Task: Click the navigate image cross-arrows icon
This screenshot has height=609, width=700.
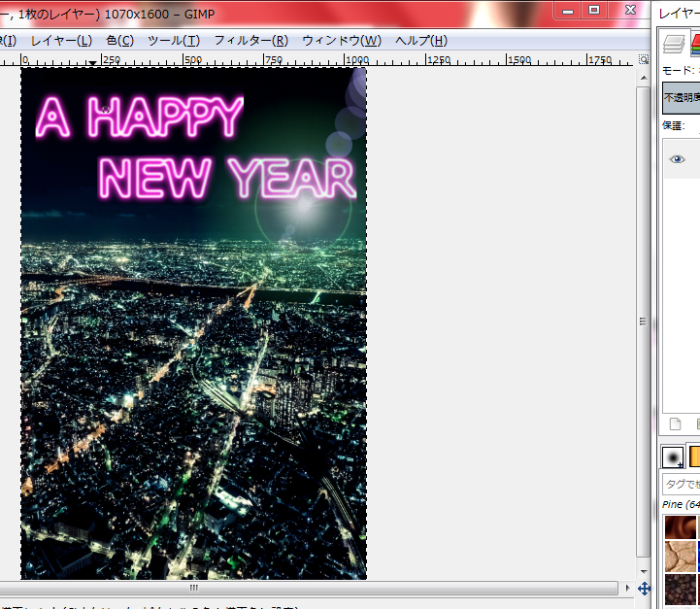Action: [644, 589]
